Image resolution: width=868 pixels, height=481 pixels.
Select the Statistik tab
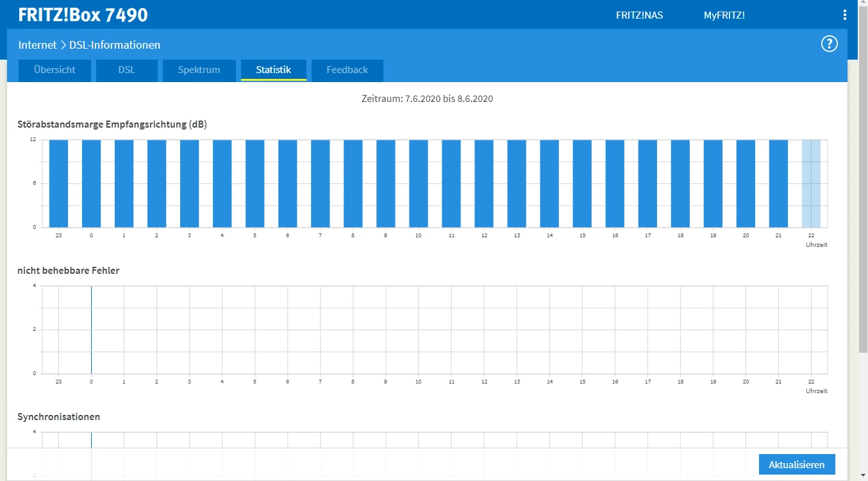click(x=274, y=71)
